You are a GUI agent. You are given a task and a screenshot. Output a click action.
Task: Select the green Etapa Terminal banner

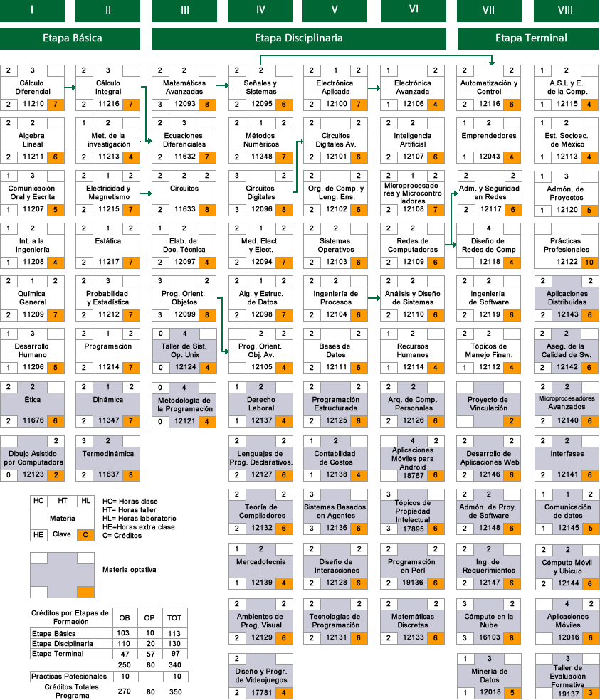[528, 38]
